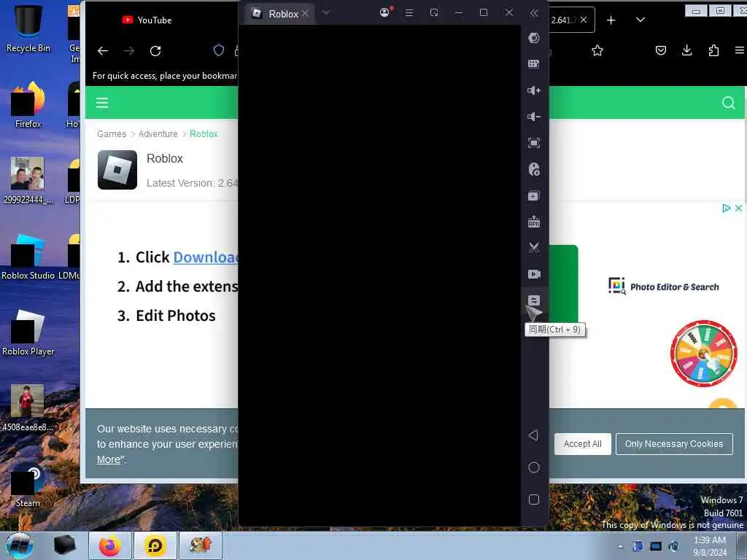Collapse the LDPlayer sidebar with double chevron
Image resolution: width=747 pixels, height=560 pixels.
(534, 13)
